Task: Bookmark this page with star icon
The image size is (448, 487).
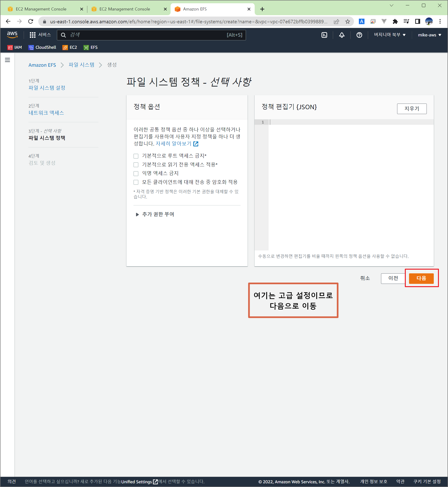Action: [x=347, y=21]
